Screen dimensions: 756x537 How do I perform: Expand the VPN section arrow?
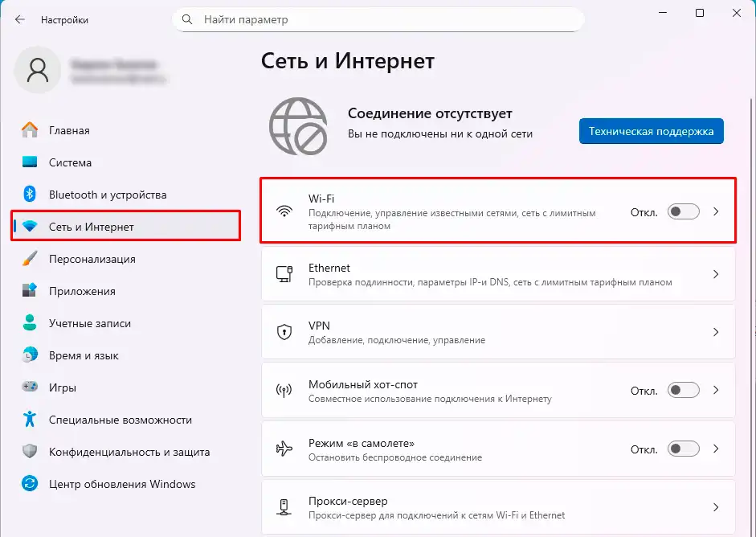[x=715, y=331]
